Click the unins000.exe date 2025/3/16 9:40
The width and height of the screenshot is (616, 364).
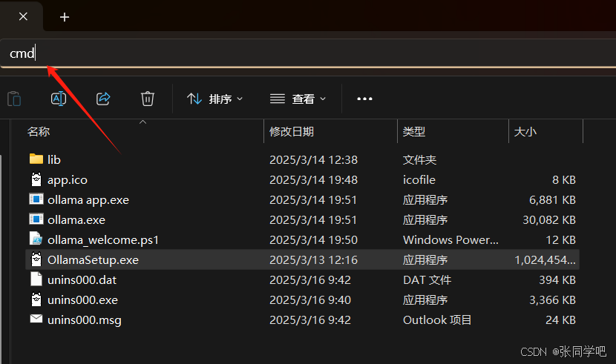click(x=310, y=300)
